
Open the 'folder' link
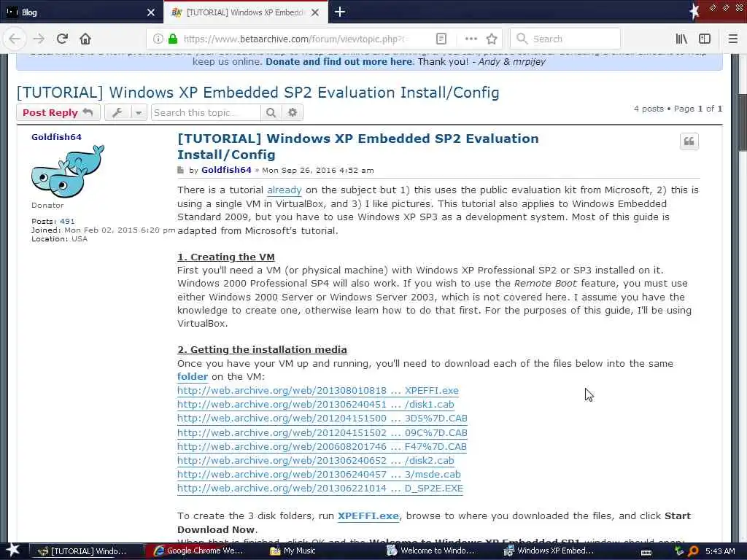click(193, 377)
